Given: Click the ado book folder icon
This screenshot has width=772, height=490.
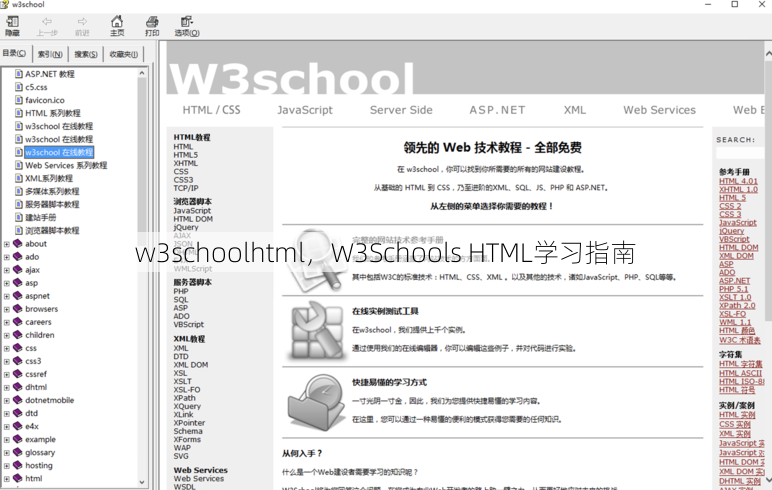Looking at the screenshot, I should pos(18,257).
